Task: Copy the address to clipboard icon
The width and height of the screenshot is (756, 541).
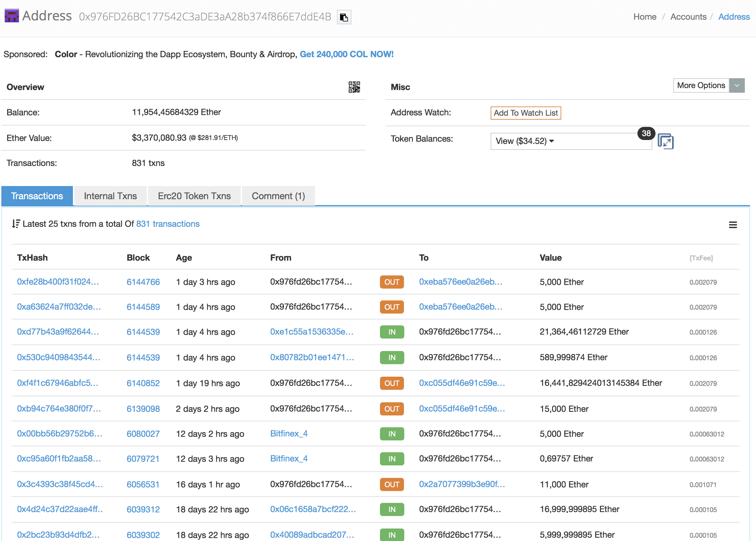Action: [344, 17]
